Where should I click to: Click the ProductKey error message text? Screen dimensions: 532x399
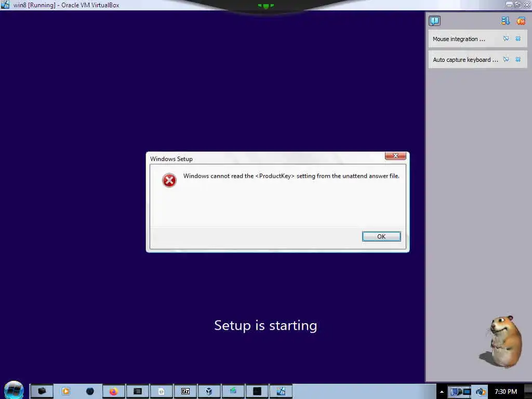291,176
